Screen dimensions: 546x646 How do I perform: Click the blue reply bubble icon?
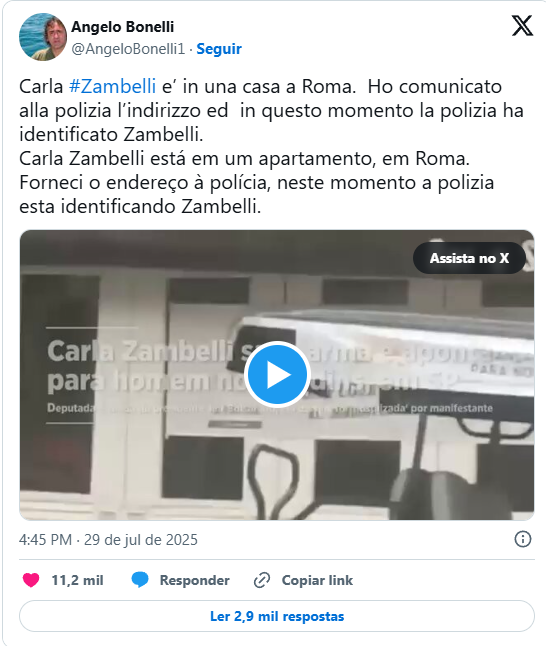click(140, 580)
